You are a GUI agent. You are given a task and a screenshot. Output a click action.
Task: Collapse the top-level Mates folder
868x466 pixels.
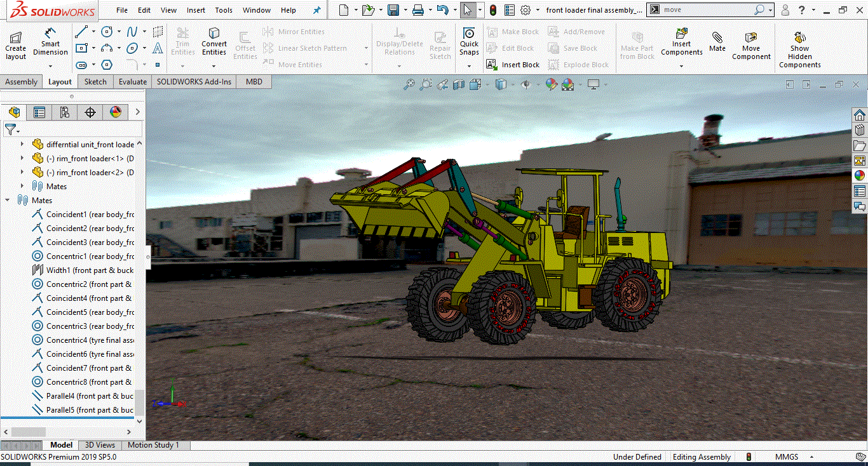(x=8, y=201)
